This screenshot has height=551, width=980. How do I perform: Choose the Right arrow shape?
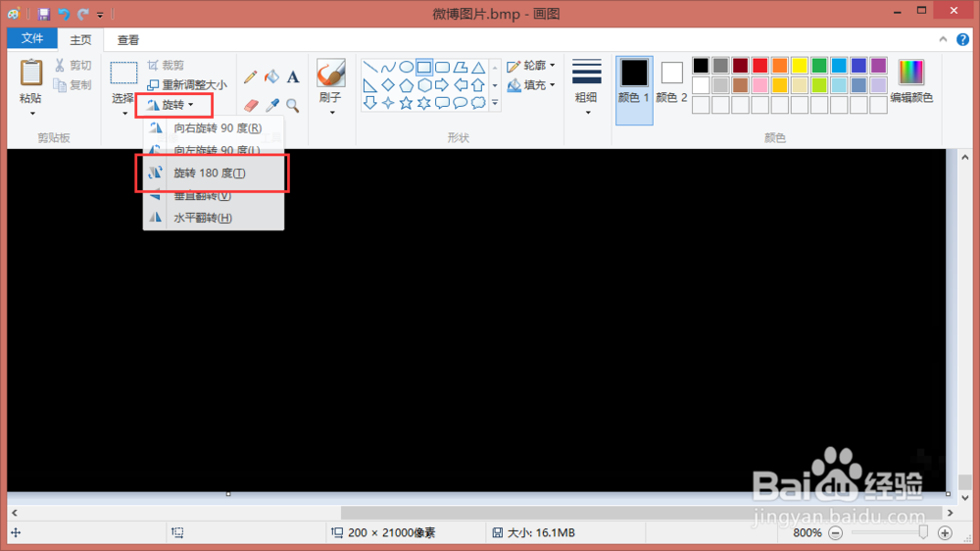tap(443, 85)
